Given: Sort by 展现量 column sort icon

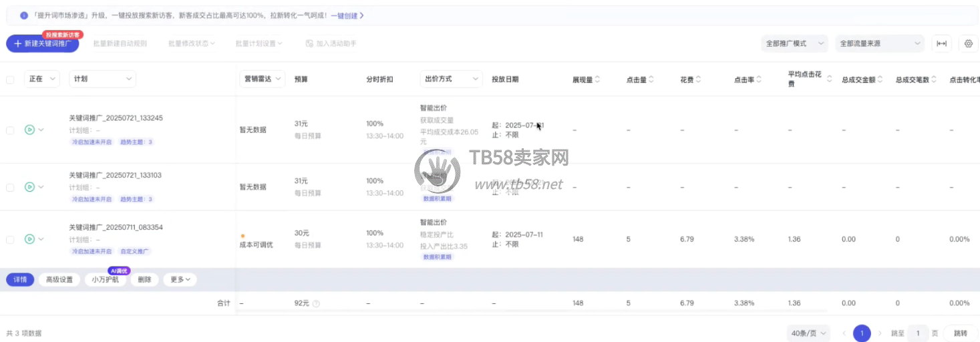Looking at the screenshot, I should click(x=597, y=79).
